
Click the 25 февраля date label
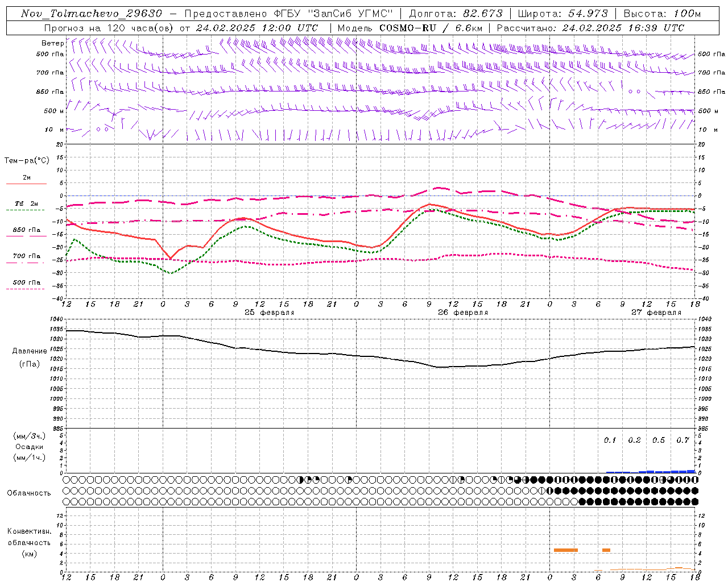click(270, 313)
